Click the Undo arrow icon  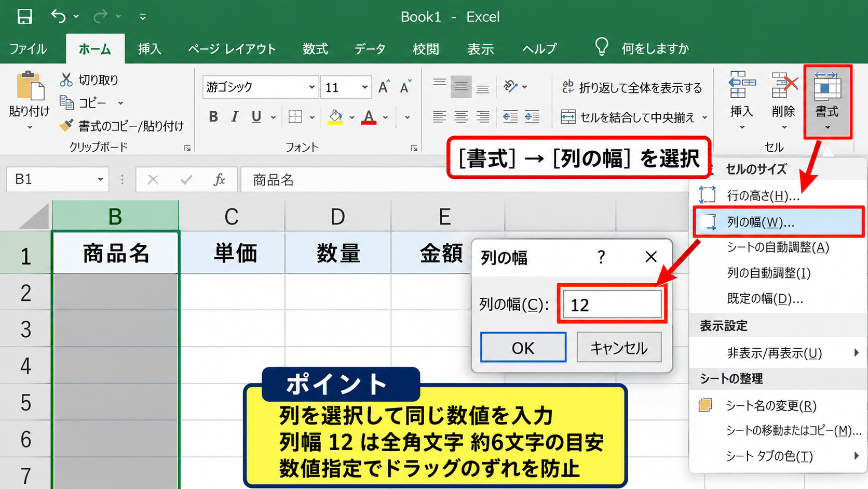58,17
